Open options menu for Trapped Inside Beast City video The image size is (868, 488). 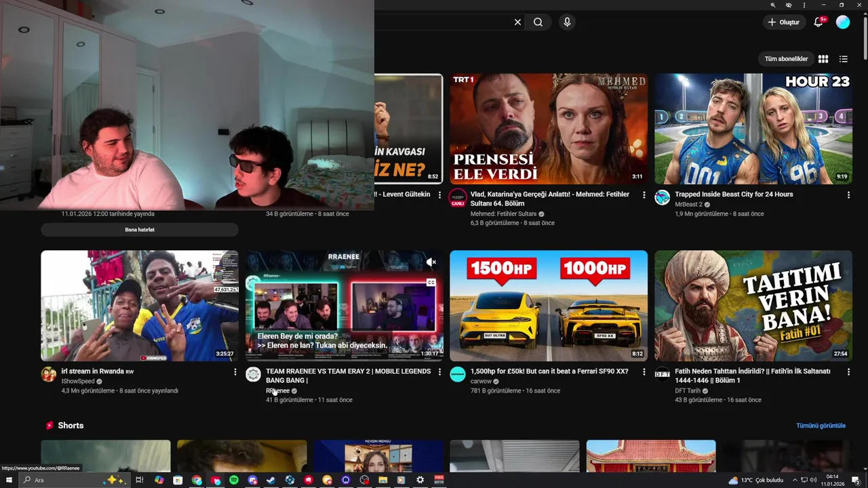coord(848,195)
